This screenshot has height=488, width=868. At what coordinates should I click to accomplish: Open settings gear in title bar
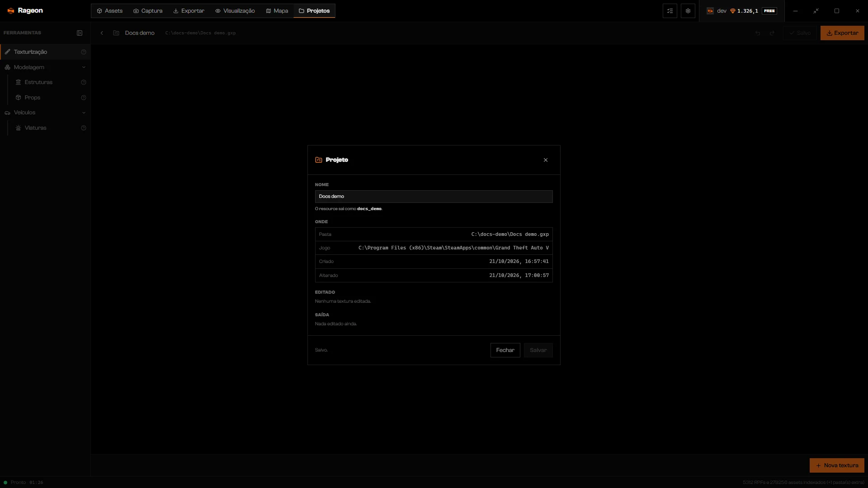tap(688, 11)
